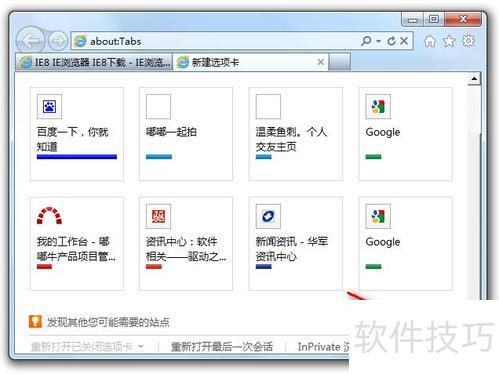499x374 pixels.
Task: Maximize the browser window
Action: click(433, 19)
